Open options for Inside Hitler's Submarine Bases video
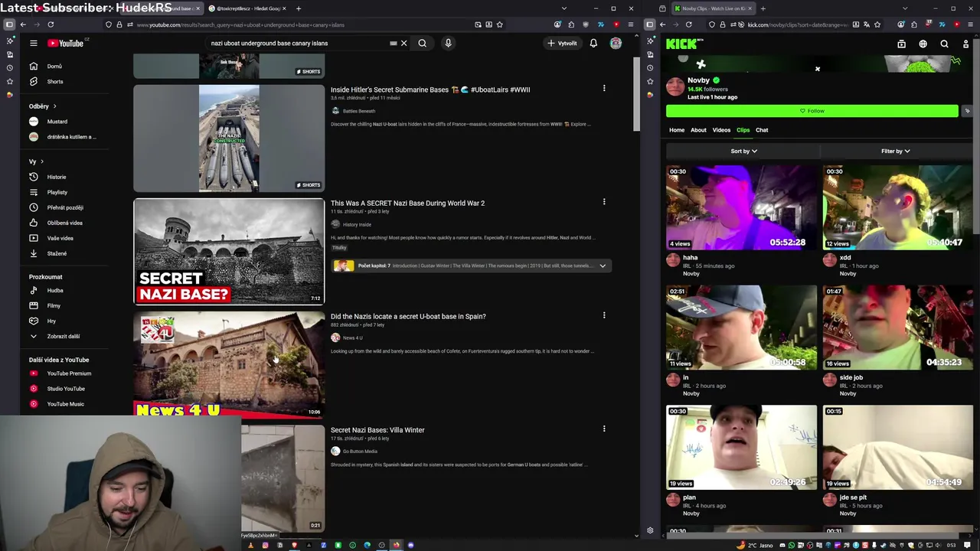980x551 pixels. tap(604, 88)
